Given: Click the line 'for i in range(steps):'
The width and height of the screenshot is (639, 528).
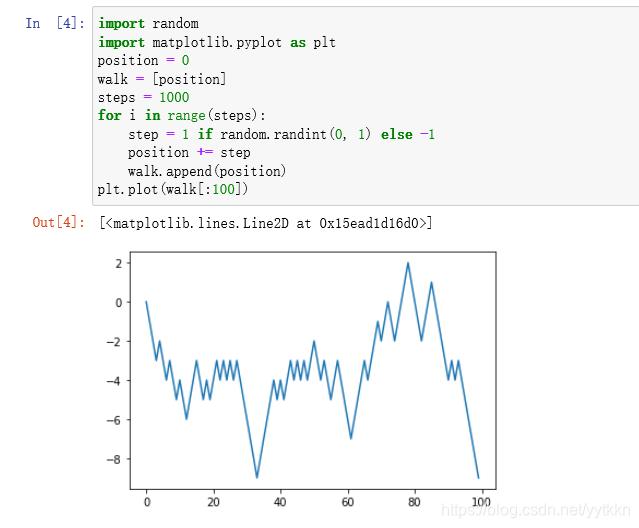Looking at the screenshot, I should click(182, 116).
